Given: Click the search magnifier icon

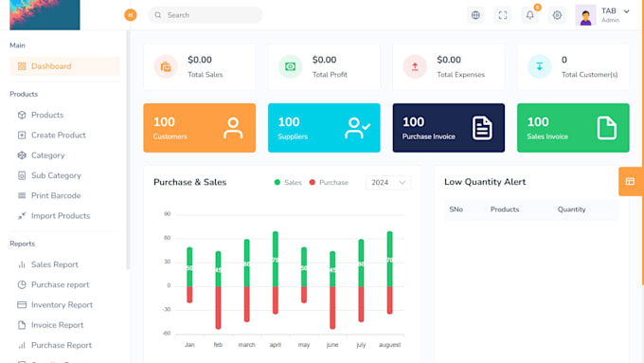Looking at the screenshot, I should (x=158, y=15).
